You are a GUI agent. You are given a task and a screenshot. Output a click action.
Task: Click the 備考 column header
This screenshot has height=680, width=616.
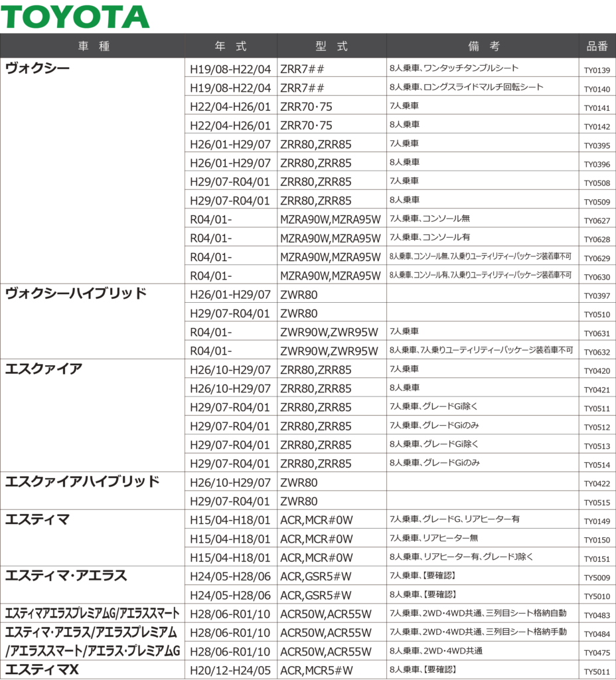483,46
